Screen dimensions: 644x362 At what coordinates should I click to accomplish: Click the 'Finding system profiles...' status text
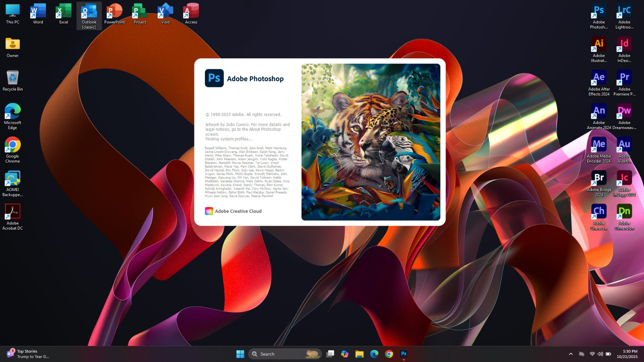pyautogui.click(x=229, y=139)
